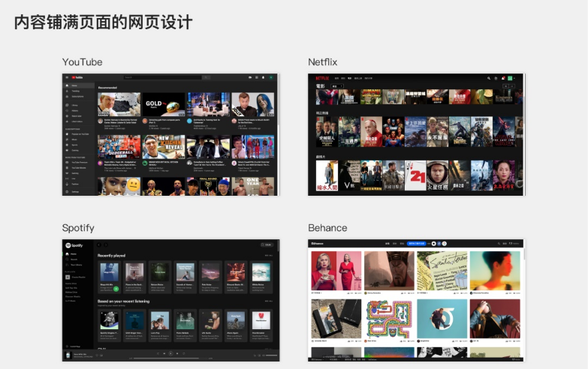Open the Netflix profile avatar menu
This screenshot has width=588, height=369.
tap(511, 78)
